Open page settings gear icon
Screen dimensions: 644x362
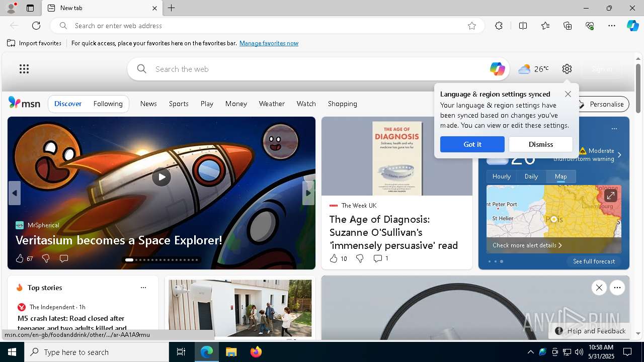click(567, 69)
